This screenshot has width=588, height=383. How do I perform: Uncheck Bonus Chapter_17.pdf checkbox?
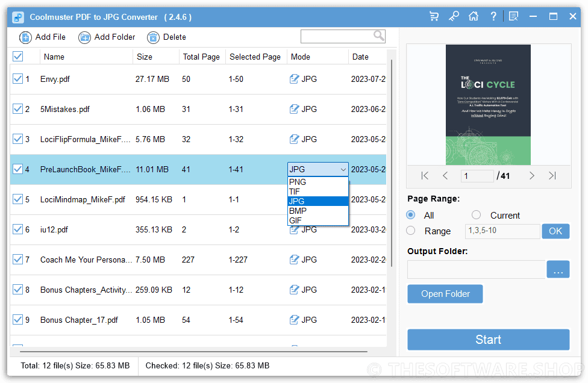(17, 320)
